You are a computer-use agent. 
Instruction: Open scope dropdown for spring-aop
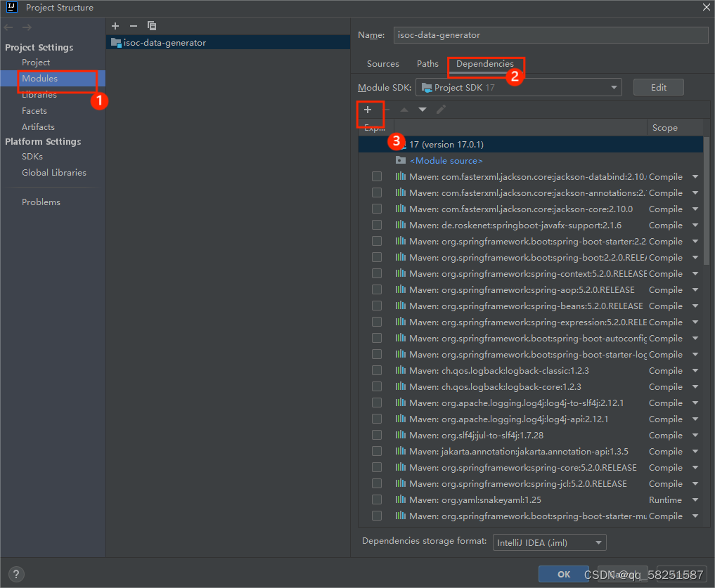695,290
